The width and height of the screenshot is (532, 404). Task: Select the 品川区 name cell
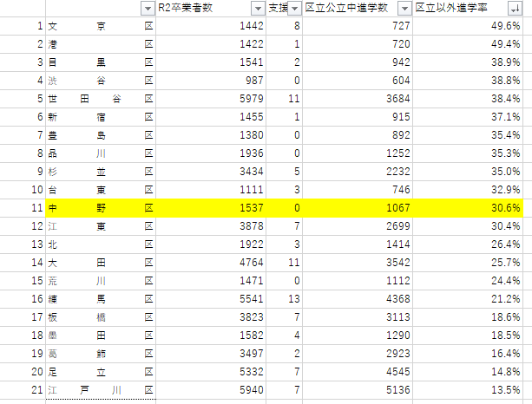click(x=101, y=153)
